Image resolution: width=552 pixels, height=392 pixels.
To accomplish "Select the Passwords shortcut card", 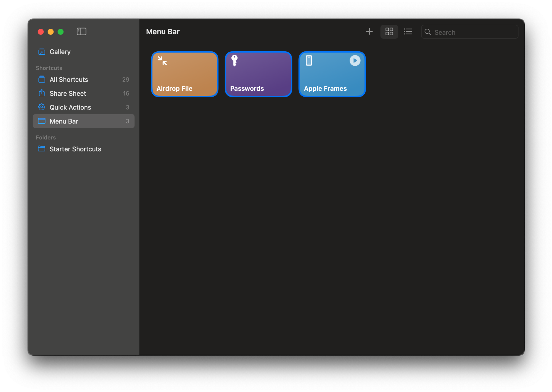I will tap(258, 74).
